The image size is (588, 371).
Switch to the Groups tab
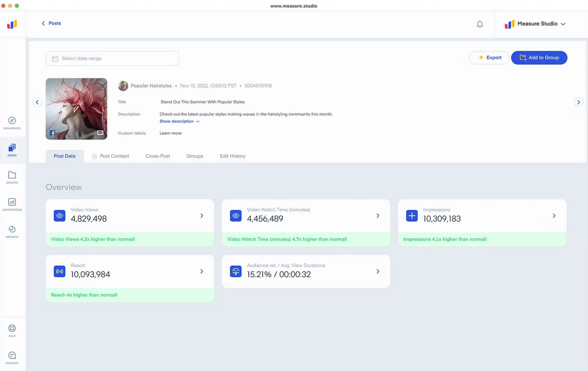pos(195,156)
